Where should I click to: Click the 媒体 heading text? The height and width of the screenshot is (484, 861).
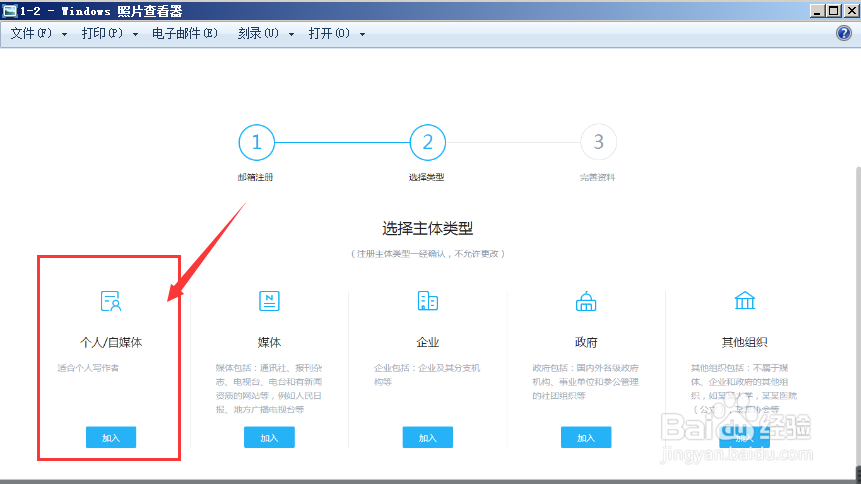tap(269, 342)
